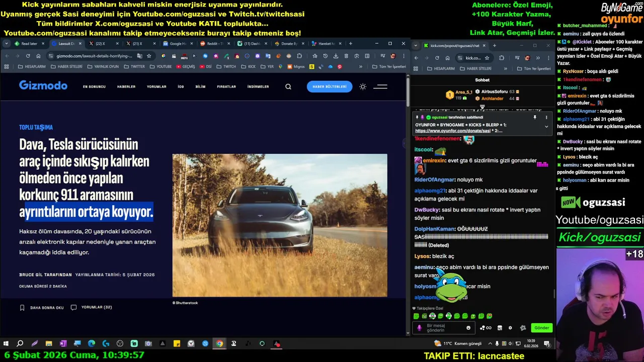Unpin the pinned chat message
This screenshot has height=362, width=644.
535,117
